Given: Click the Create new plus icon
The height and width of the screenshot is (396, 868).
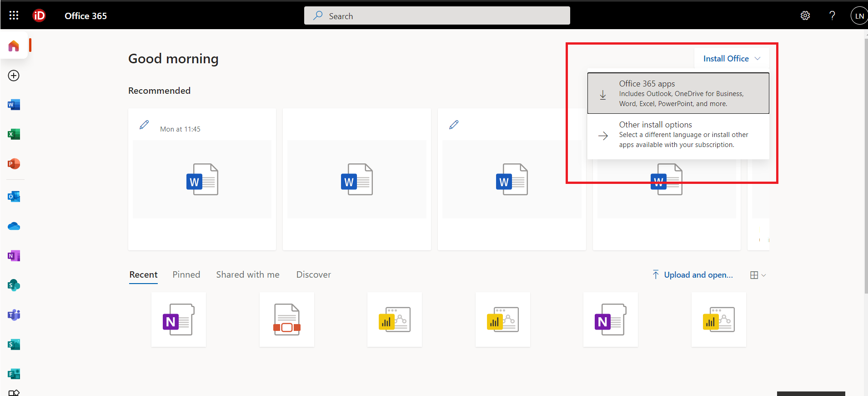Looking at the screenshot, I should coord(14,76).
